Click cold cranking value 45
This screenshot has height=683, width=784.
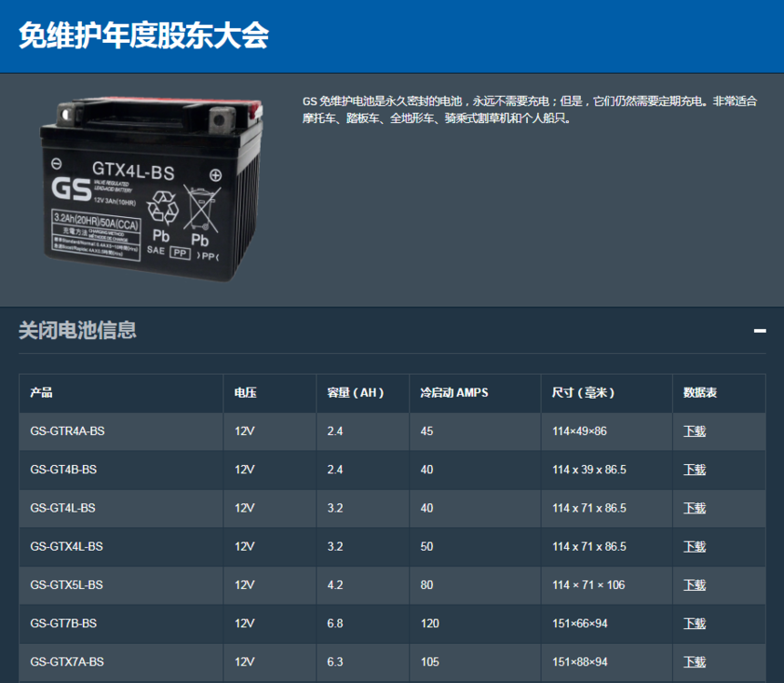427,431
